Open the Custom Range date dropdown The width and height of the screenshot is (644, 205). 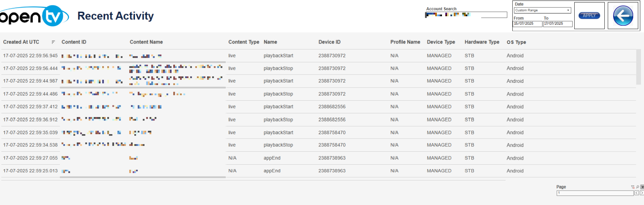coord(542,10)
